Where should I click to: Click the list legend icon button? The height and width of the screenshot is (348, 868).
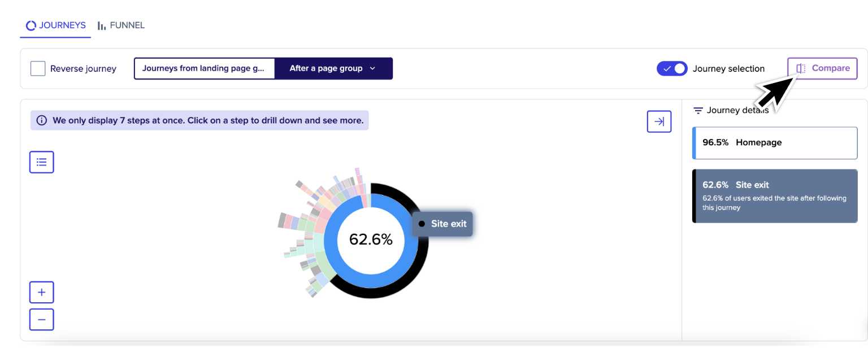tap(42, 162)
